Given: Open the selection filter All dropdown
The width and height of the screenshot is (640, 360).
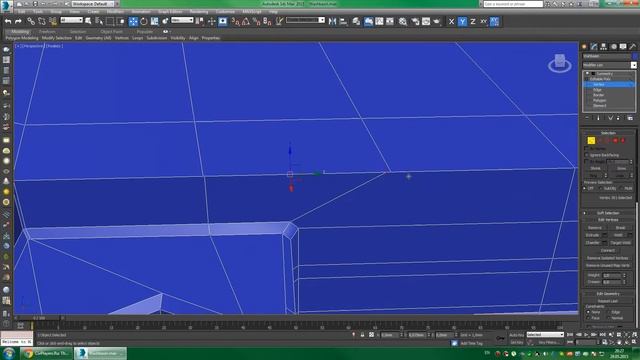Looking at the screenshot, I should point(71,20).
